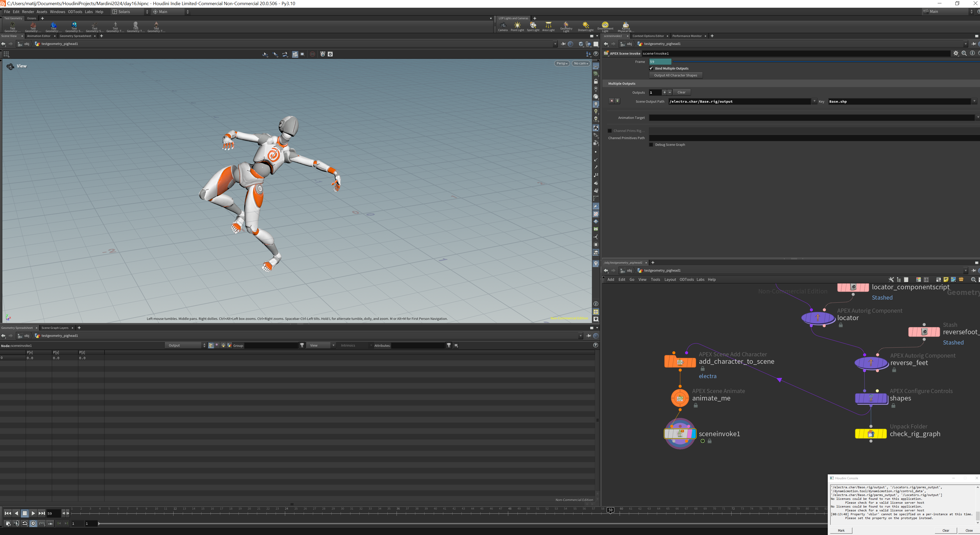The image size is (980, 535).
Task: Open the Persp viewport dropdown
Action: (x=562, y=64)
